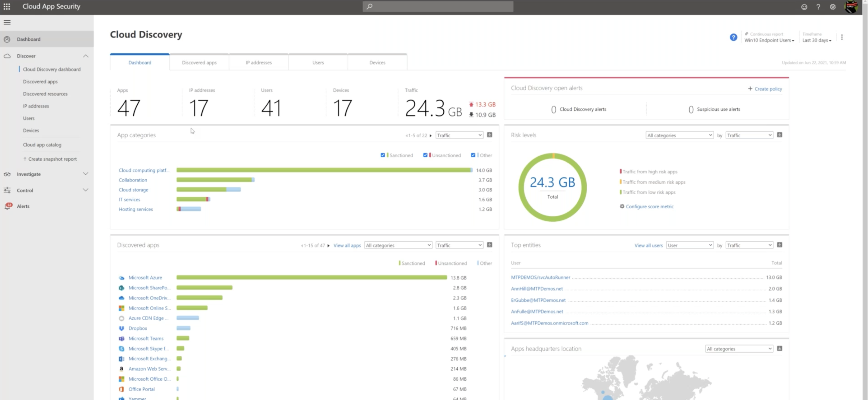This screenshot has width=868, height=400.
Task: Click the Microsoft Azure traffic bar
Action: click(312, 277)
